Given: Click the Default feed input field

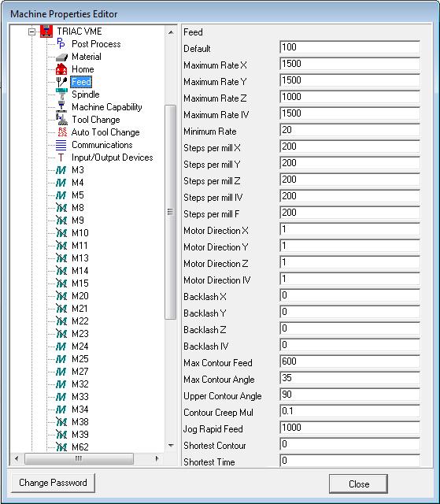Looking at the screenshot, I should 349,47.
